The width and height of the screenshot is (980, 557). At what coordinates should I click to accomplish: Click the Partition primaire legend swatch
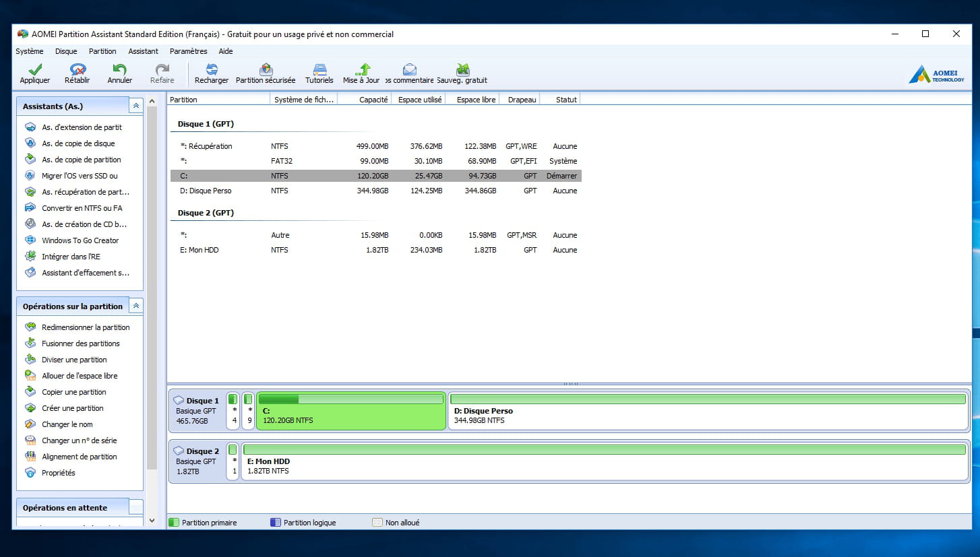(x=174, y=523)
